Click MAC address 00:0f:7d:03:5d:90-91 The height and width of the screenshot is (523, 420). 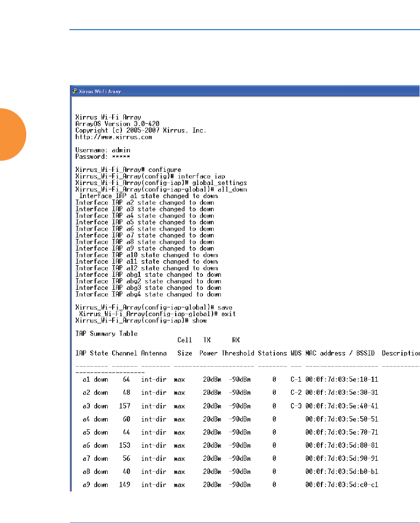(x=342, y=458)
